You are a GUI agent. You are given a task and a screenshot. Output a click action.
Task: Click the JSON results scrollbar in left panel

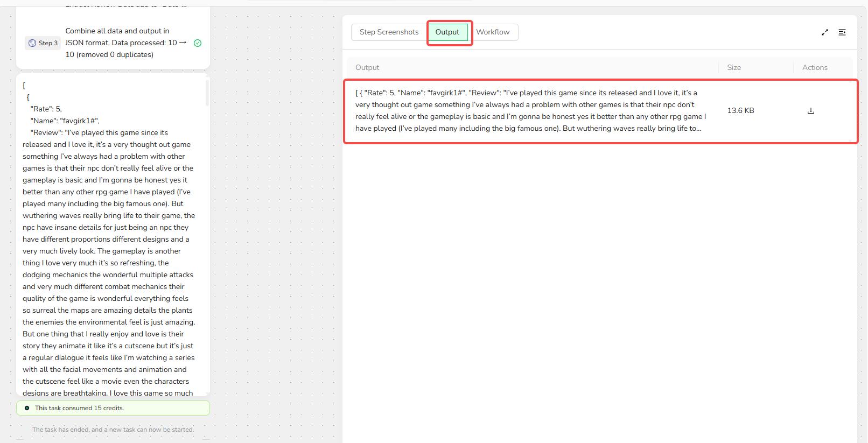[x=207, y=93]
